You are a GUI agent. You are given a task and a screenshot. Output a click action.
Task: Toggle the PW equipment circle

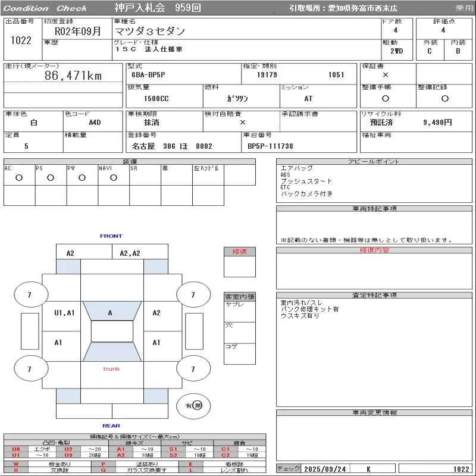click(82, 177)
